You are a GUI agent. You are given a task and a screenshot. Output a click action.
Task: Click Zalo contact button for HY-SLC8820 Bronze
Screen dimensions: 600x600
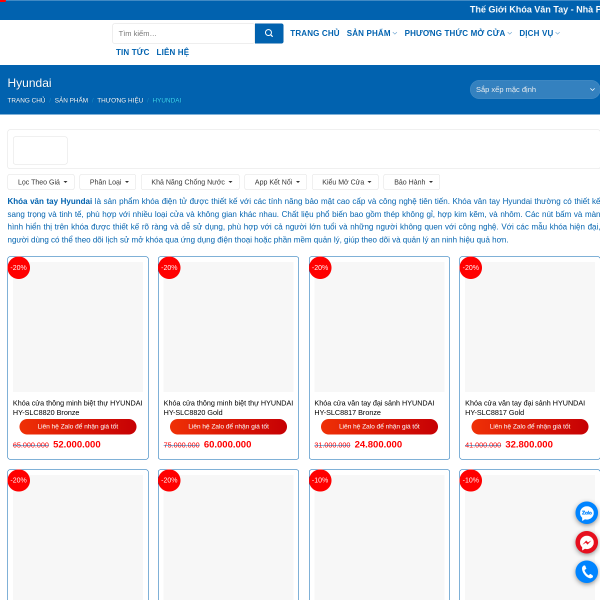[78, 427]
